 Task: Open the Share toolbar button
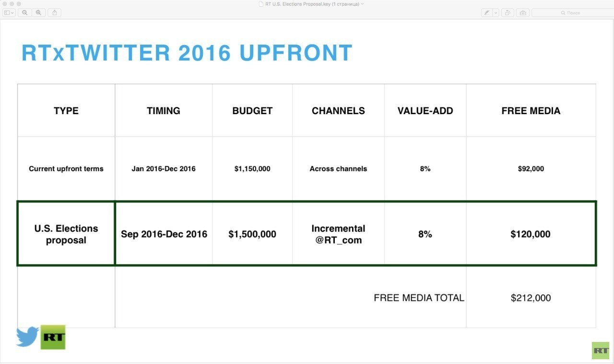(55, 12)
